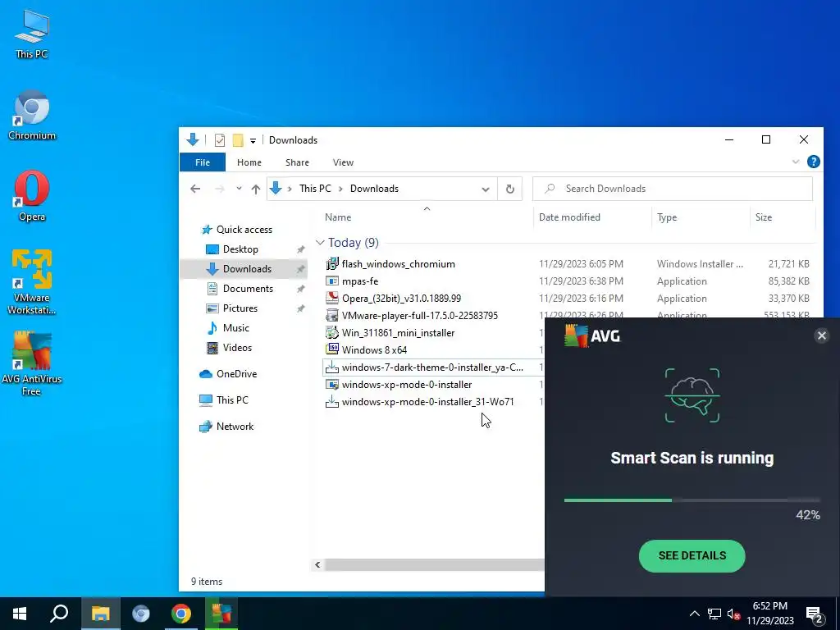840x630 pixels.
Task: Select File Explorer taskbar icon
Action: tap(100, 614)
